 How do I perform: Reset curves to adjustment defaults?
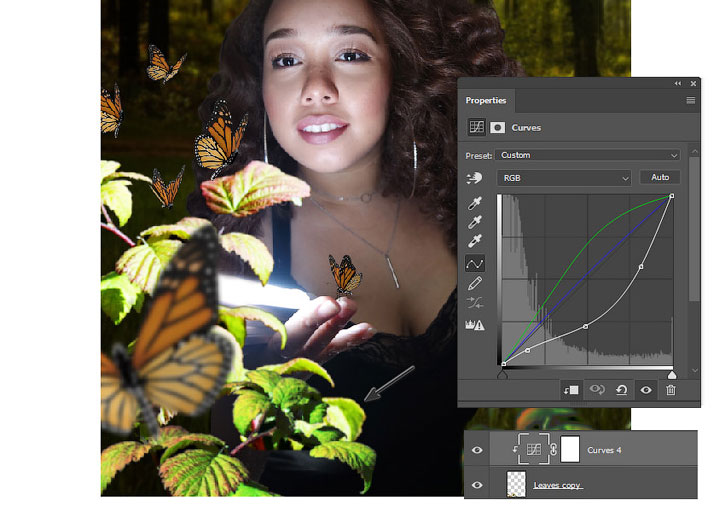(621, 390)
